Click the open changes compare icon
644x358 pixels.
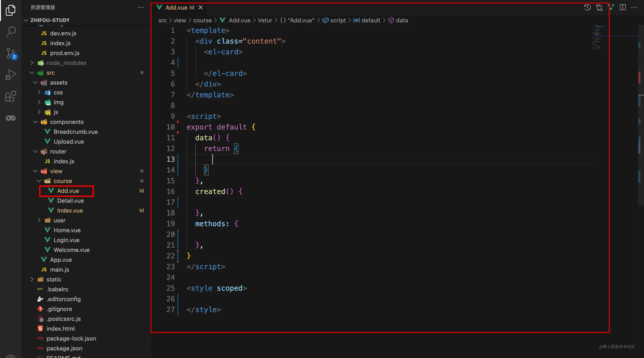(x=599, y=8)
